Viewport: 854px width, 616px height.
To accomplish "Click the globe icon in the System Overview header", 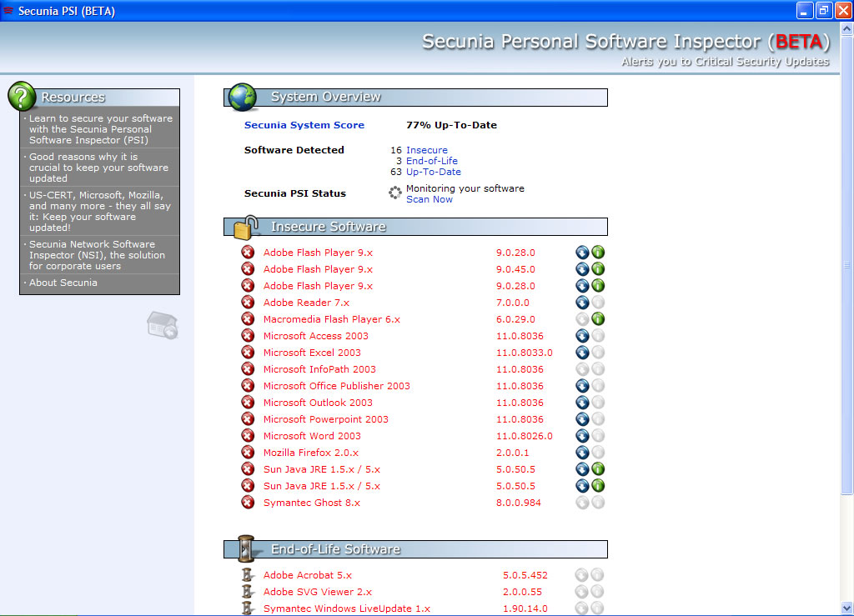I will click(243, 98).
